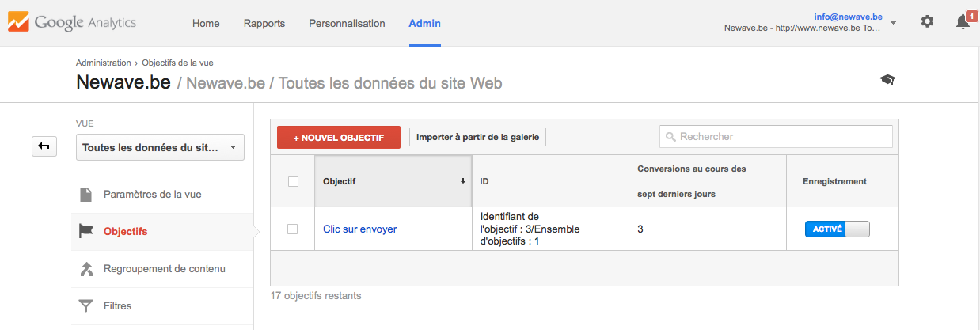This screenshot has width=980, height=330.
Task: Sort by the Objectif column header
Action: tap(393, 181)
